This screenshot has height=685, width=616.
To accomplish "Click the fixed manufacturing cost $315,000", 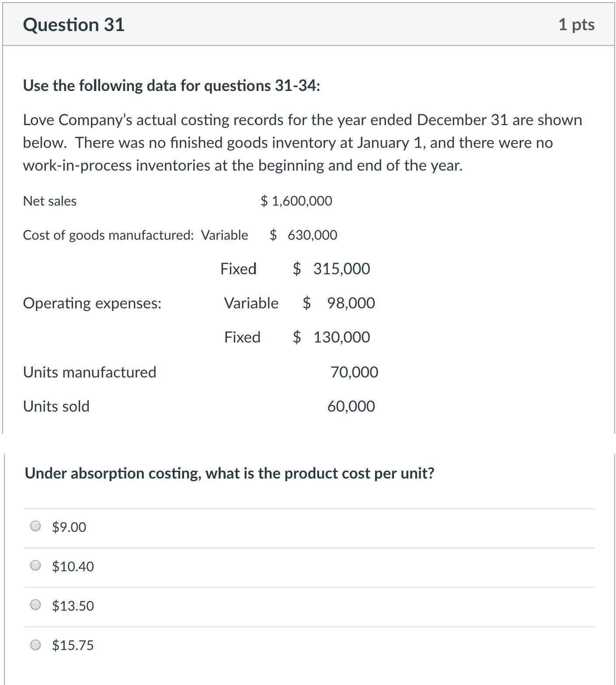I will point(331,269).
